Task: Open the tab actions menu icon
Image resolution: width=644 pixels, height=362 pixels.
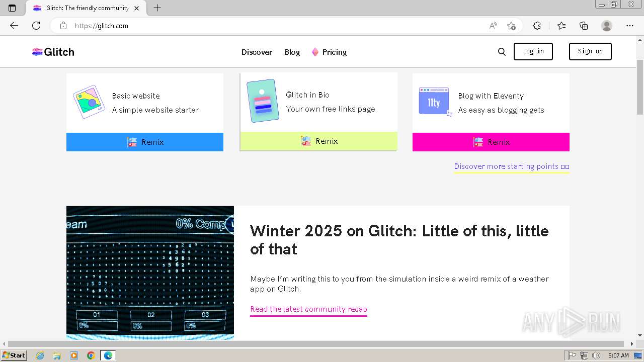Action: click(12, 8)
